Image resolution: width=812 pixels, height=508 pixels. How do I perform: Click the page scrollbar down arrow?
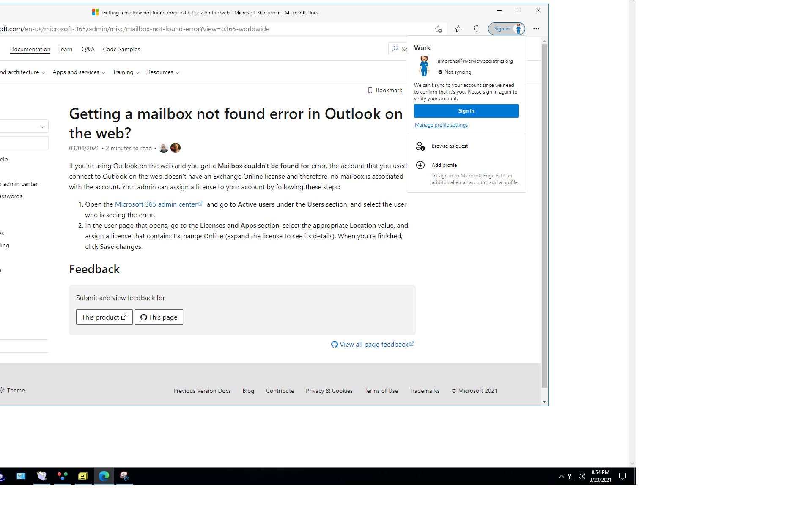point(544,402)
